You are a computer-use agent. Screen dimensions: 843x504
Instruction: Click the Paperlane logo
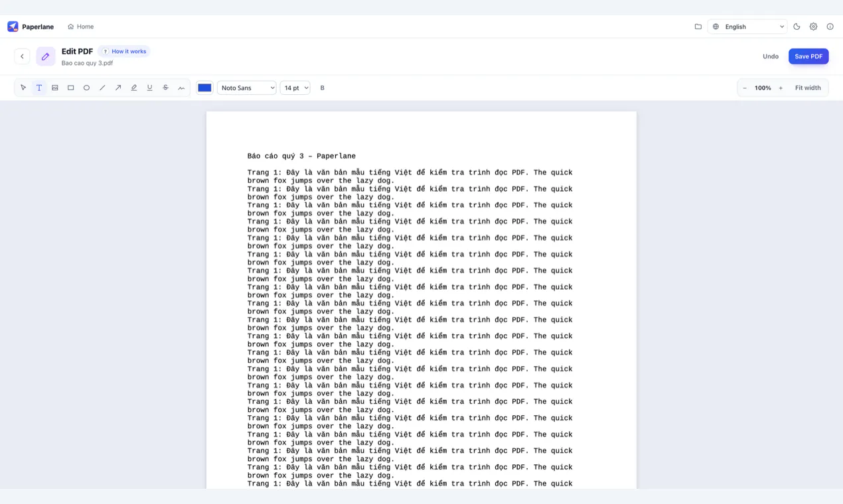[x=31, y=27]
